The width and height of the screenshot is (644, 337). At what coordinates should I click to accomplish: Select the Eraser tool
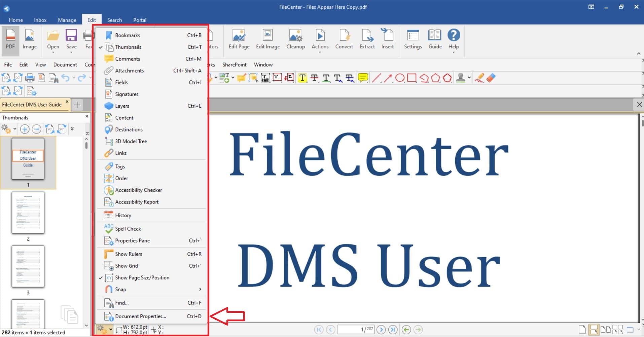(491, 78)
